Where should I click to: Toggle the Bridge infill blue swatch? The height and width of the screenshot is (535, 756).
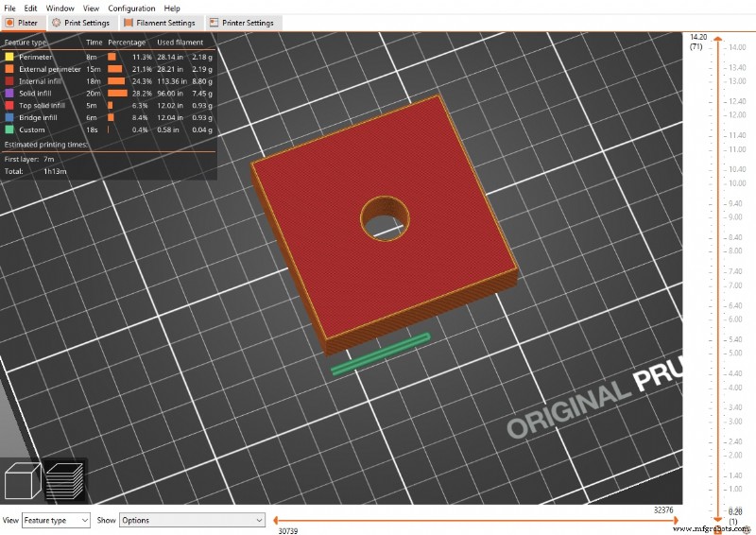pyautogui.click(x=9, y=117)
